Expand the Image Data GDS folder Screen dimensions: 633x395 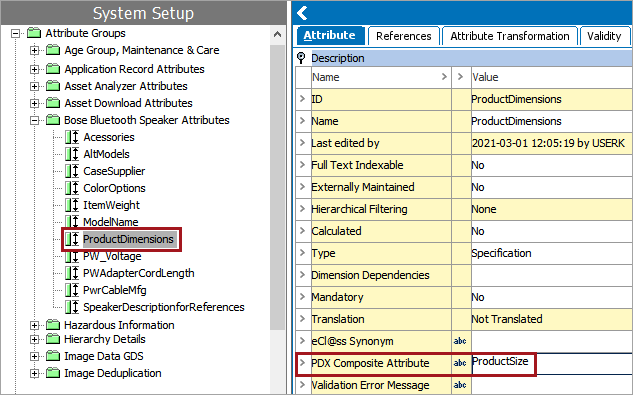point(35,356)
